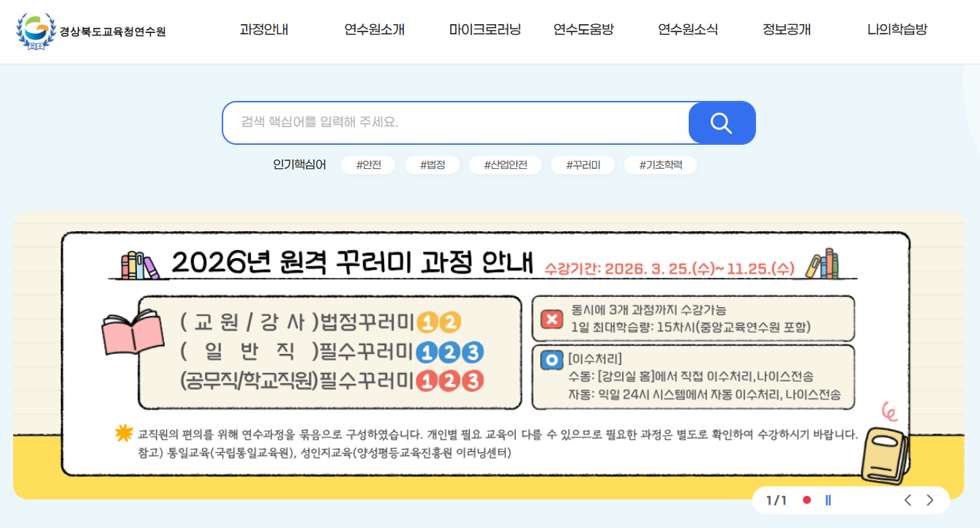Click the 인기핵심어 label
This screenshot has width=980, height=528.
(300, 165)
